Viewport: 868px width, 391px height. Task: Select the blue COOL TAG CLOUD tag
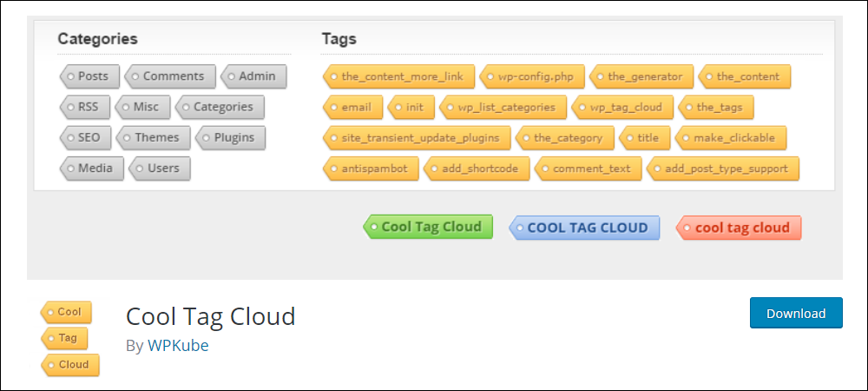[x=584, y=228]
